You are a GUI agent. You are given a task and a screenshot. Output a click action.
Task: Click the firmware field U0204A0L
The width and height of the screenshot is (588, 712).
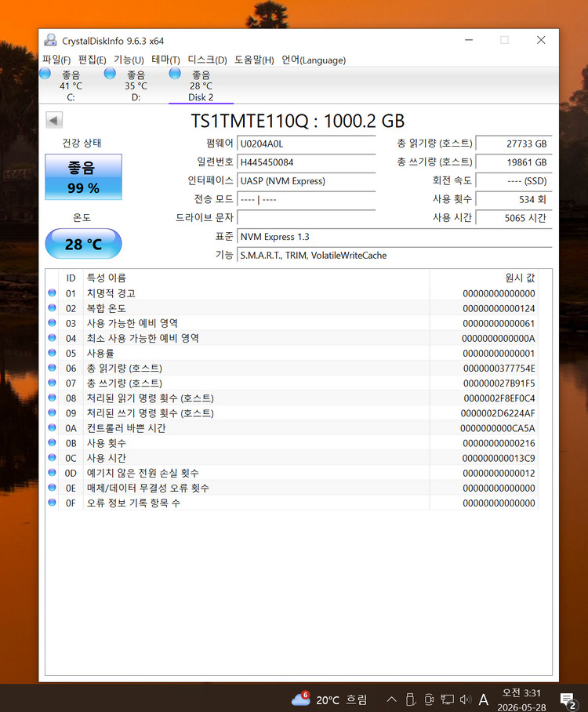[307, 144]
